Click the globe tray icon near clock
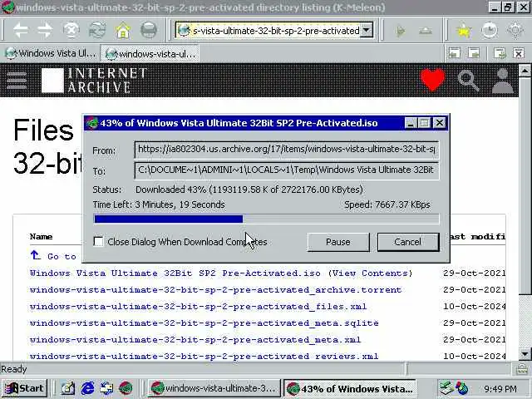 pos(462,388)
